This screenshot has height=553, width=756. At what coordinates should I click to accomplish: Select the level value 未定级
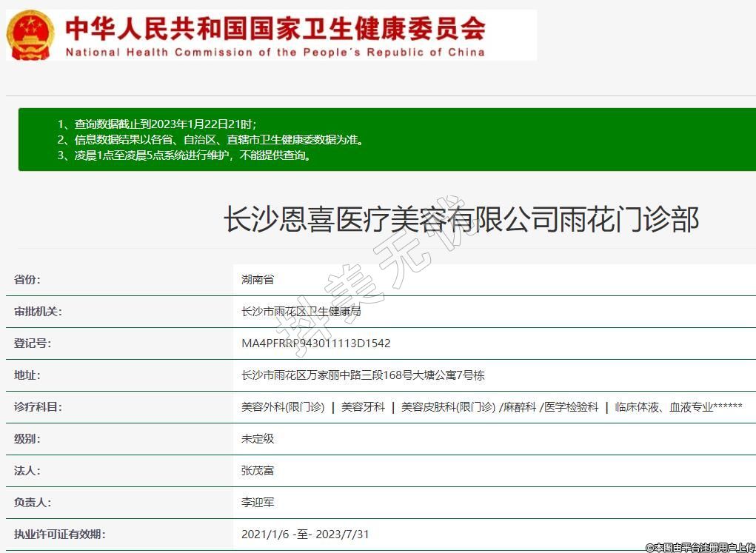(x=258, y=438)
